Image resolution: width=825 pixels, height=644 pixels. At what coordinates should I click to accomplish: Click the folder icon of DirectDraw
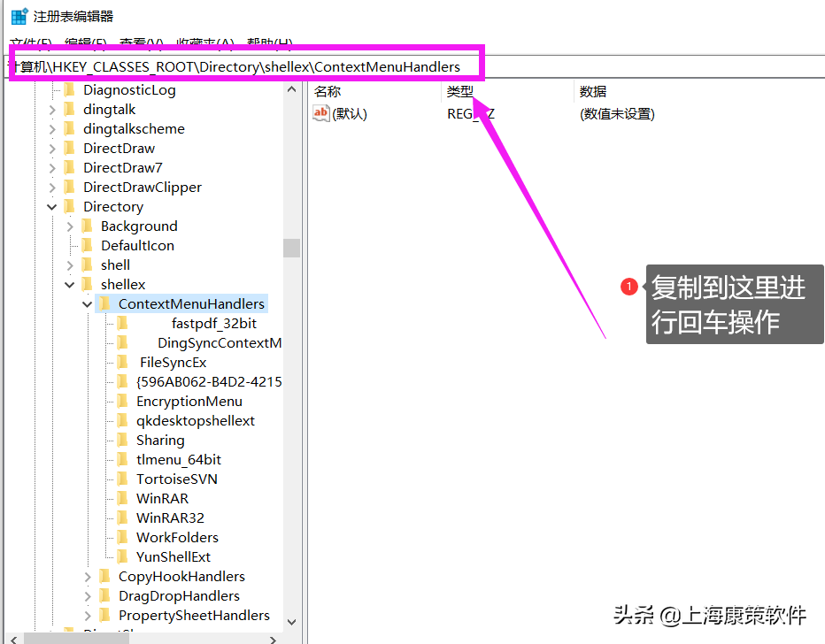(69, 149)
